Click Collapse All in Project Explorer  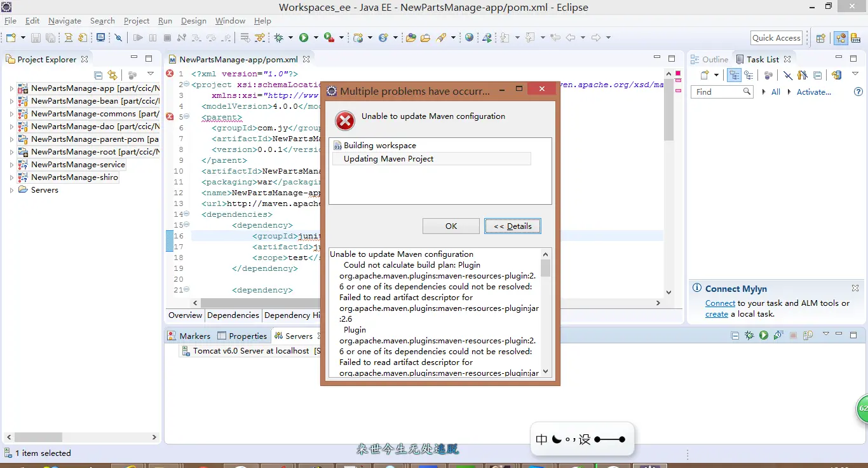tap(98, 75)
